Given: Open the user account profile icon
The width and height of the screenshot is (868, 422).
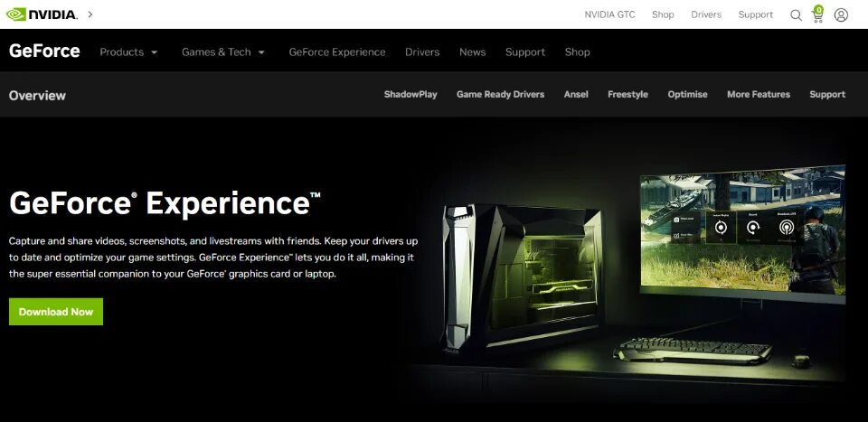Looking at the screenshot, I should coord(841,15).
